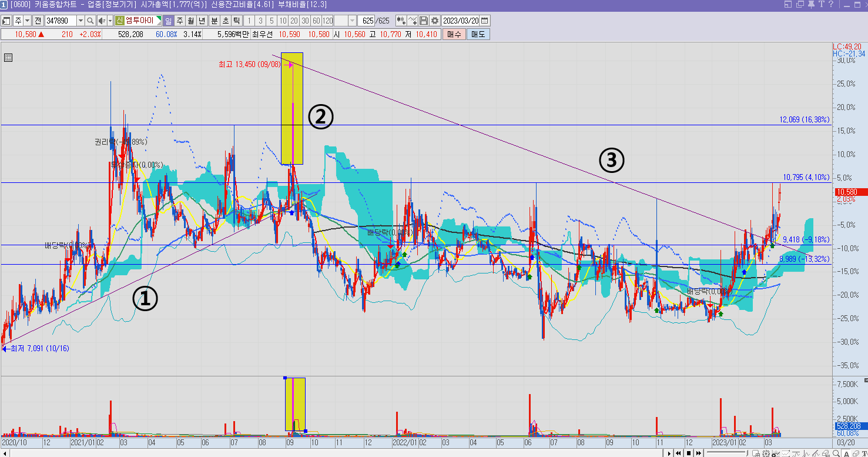
Task: Click the bottom toolbar indicator settings chart icon
Action: tap(776, 453)
